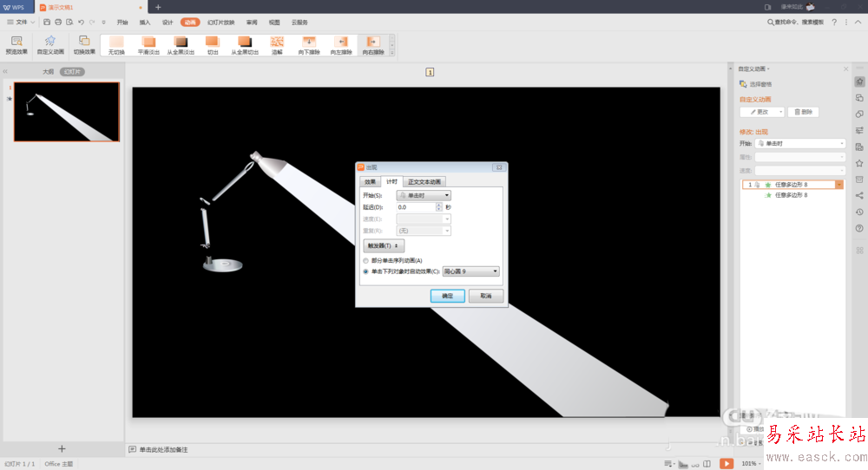Open the 同心圆 9 trigger object dropdown

pyautogui.click(x=471, y=271)
